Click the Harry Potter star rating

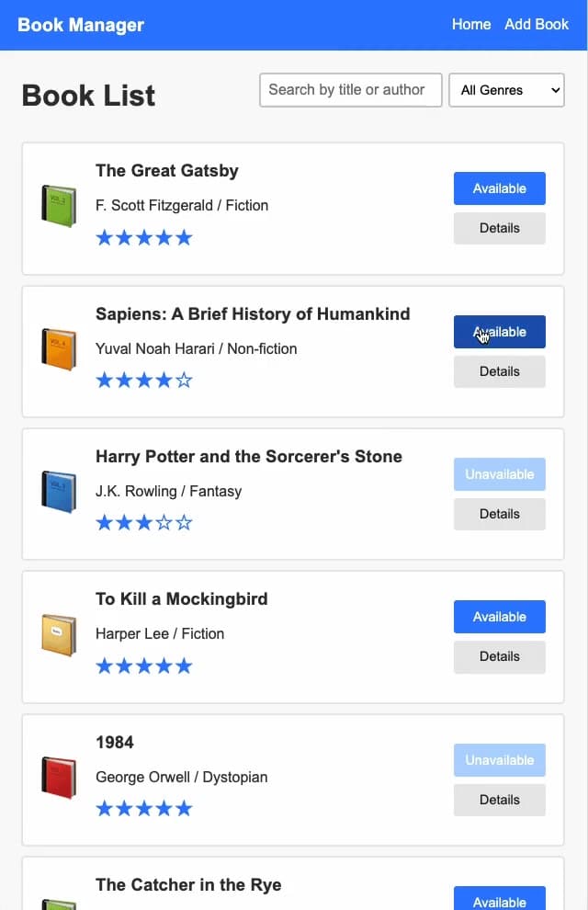click(x=144, y=523)
